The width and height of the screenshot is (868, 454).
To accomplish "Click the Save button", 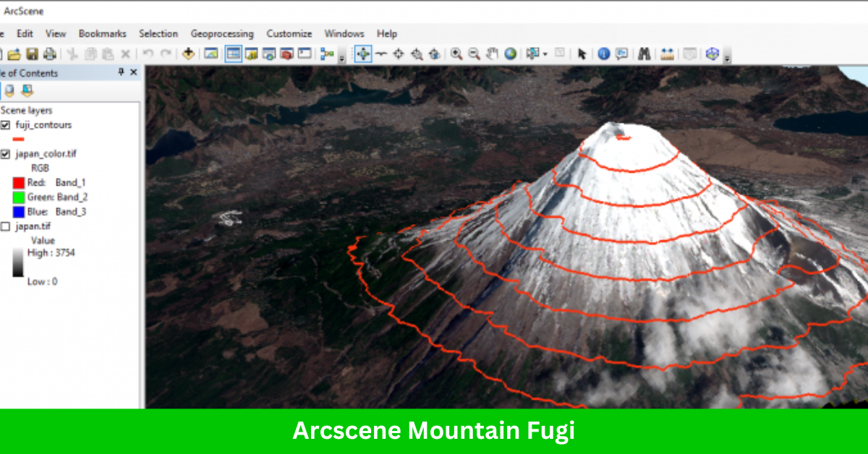I will point(31,53).
